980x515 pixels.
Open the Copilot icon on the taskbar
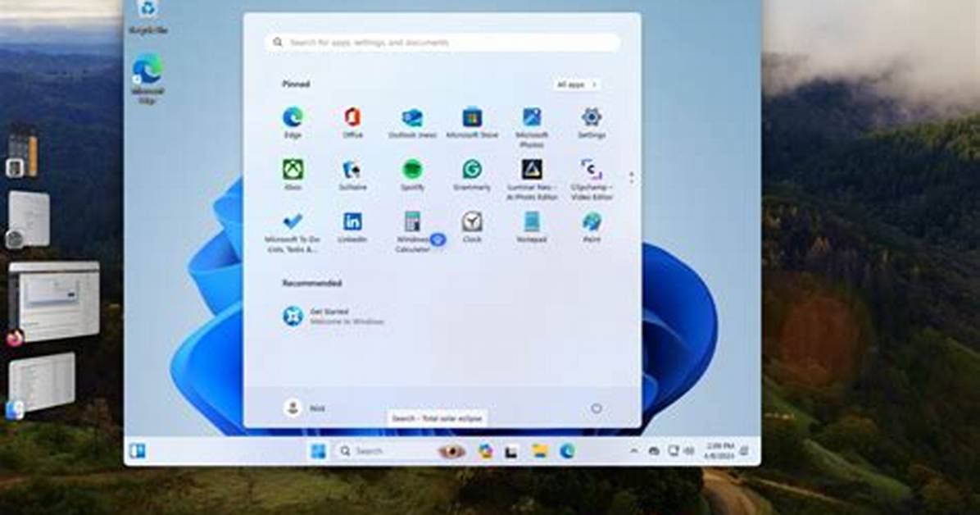[485, 450]
